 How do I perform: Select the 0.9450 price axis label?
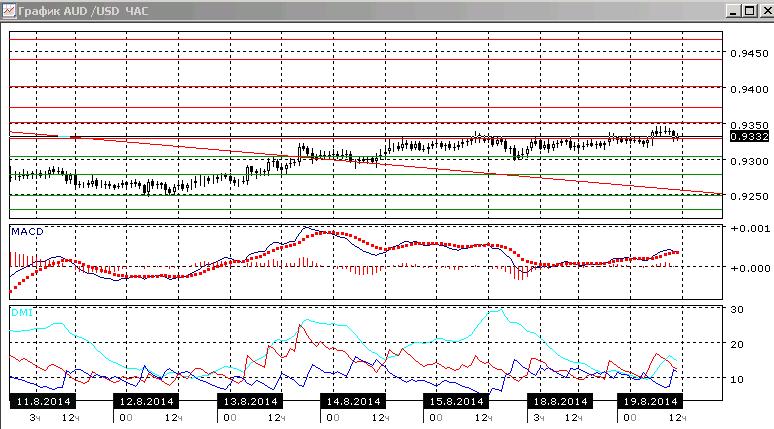click(x=749, y=53)
